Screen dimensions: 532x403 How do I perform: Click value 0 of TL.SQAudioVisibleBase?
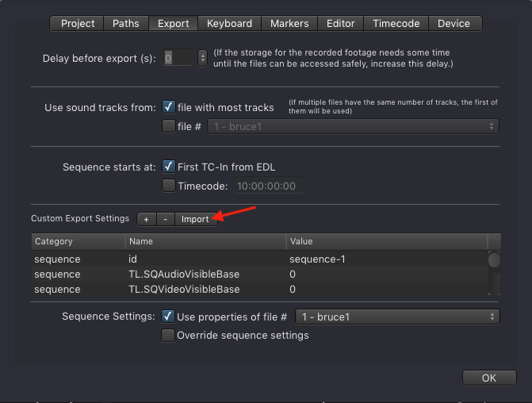coord(293,274)
